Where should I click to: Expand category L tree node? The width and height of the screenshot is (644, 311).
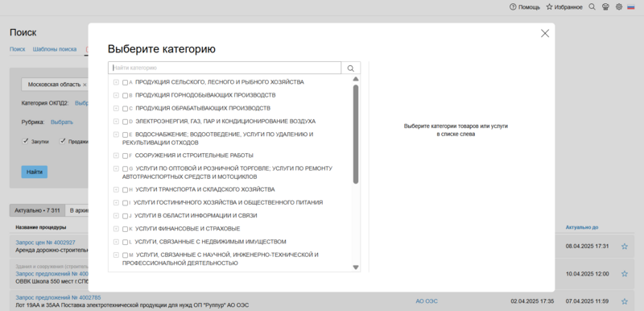click(116, 243)
